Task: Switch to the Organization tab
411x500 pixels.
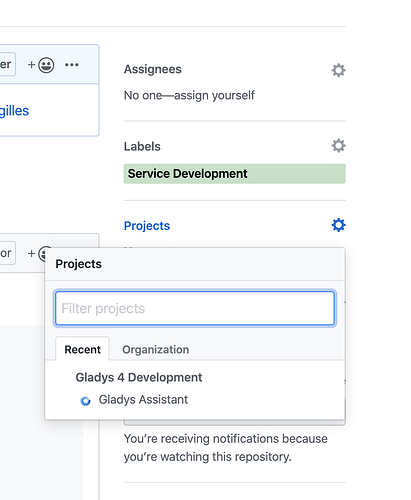Action: point(155,349)
